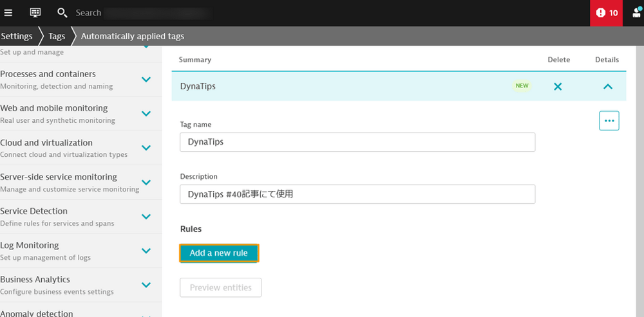Open the user account icon
This screenshot has height=317, width=644.
pos(638,13)
